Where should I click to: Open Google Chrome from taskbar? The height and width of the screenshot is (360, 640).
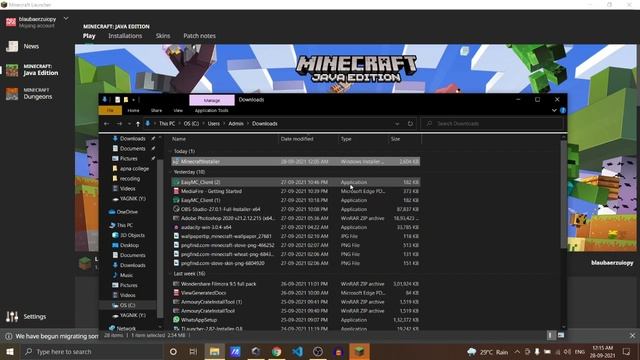[276, 351]
